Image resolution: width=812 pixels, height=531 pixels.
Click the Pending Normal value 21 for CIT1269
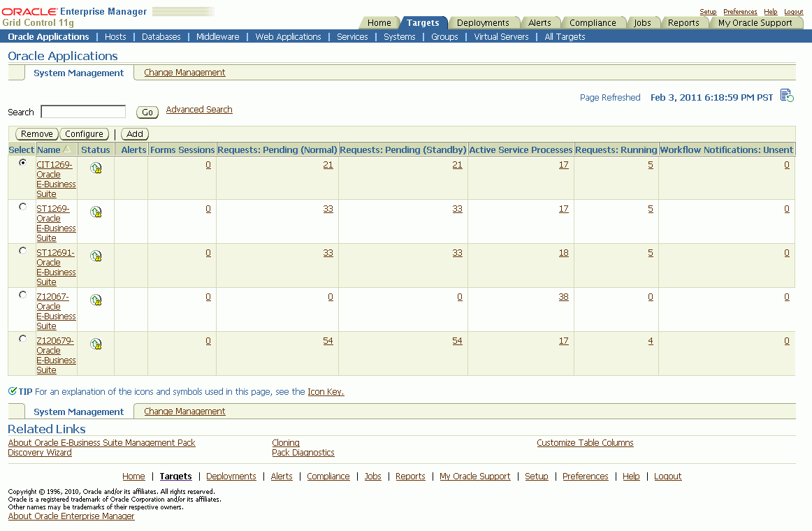coord(328,165)
